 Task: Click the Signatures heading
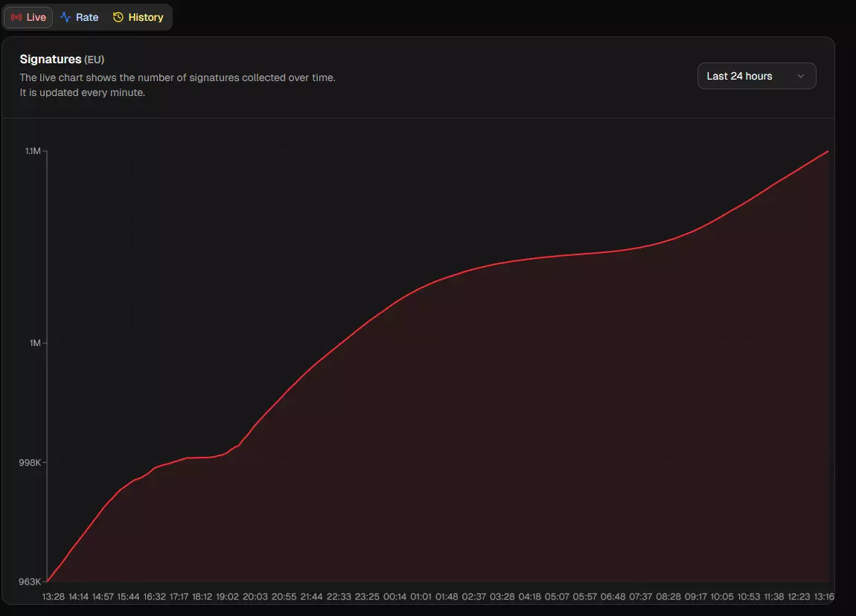pos(50,59)
